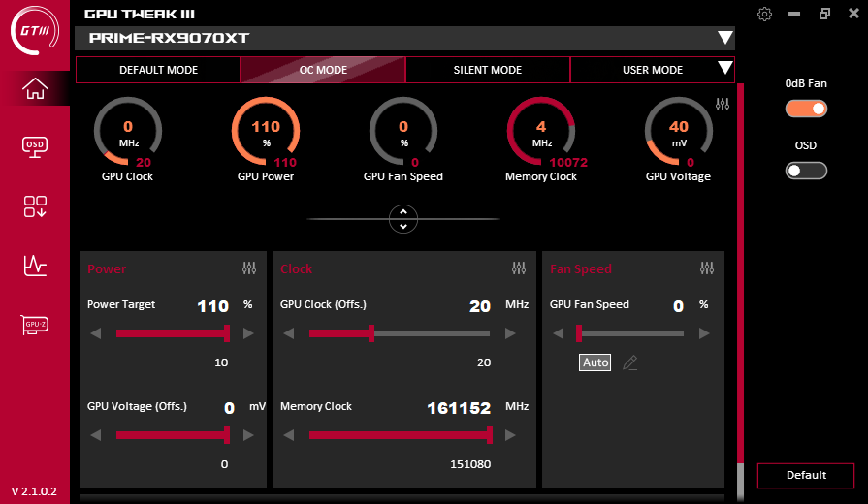This screenshot has width=868, height=504.
Task: Switch to Silent Mode tab
Action: [x=487, y=70]
